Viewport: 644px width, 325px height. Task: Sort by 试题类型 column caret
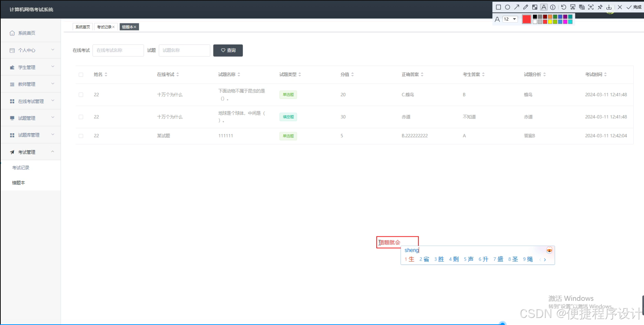click(299, 74)
